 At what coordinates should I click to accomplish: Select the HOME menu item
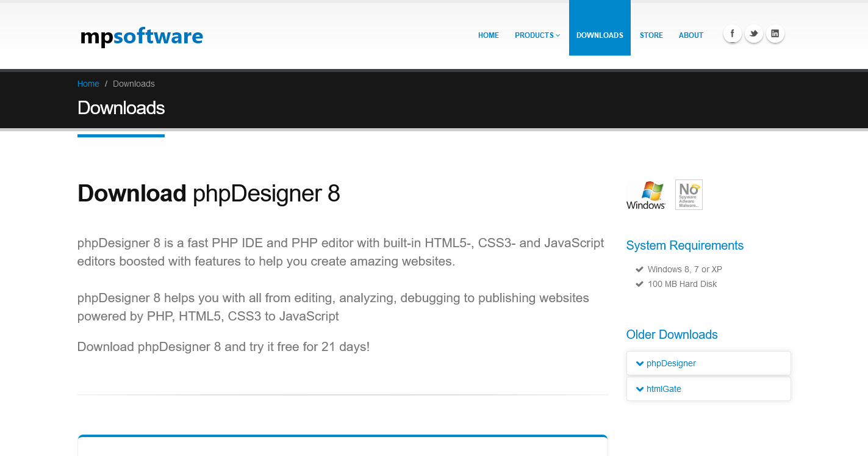coord(488,35)
